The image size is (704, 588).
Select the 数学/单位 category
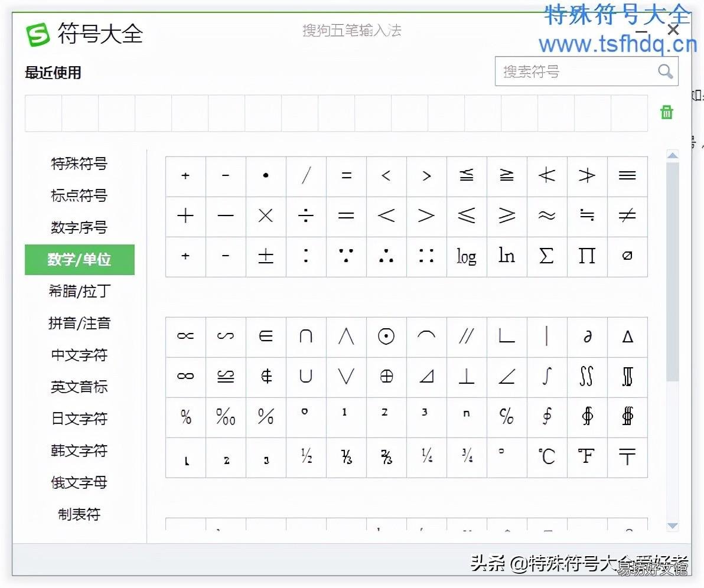click(x=80, y=259)
